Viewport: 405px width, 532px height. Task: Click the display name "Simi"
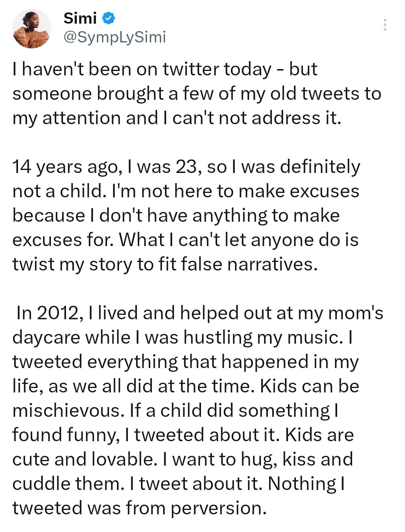pos(80,18)
